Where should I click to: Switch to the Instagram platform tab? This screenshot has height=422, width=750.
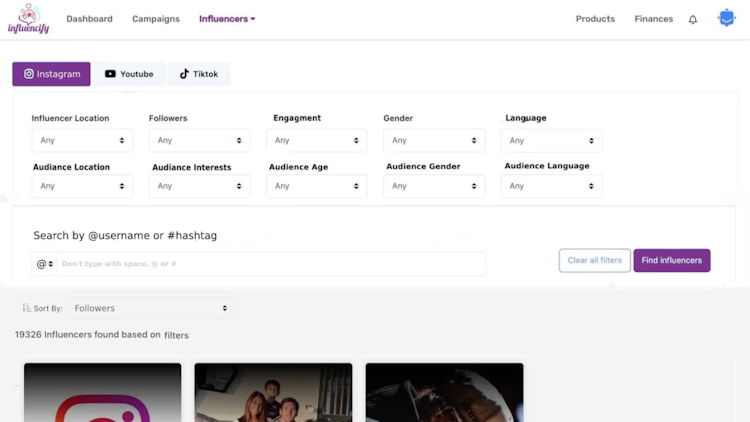tap(52, 74)
